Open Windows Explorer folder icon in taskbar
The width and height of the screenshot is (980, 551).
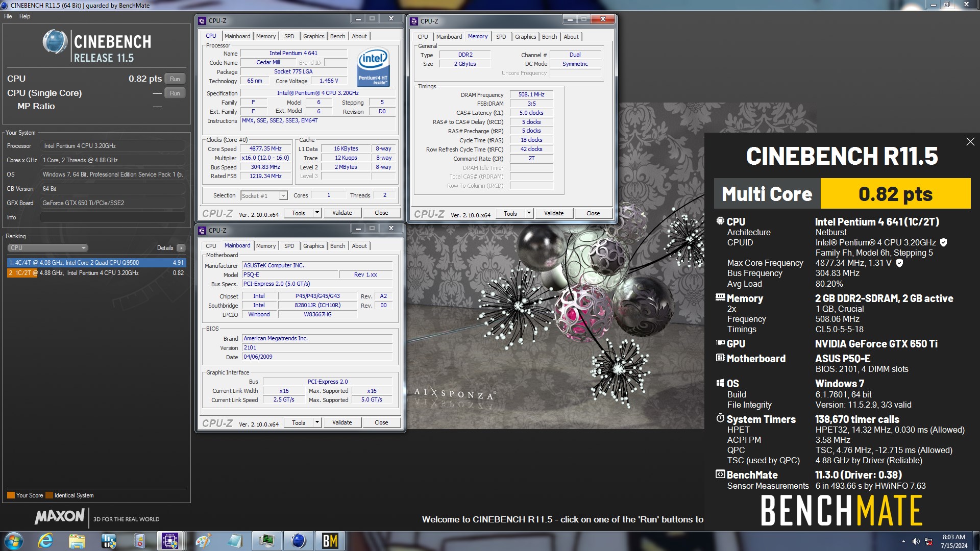(77, 541)
